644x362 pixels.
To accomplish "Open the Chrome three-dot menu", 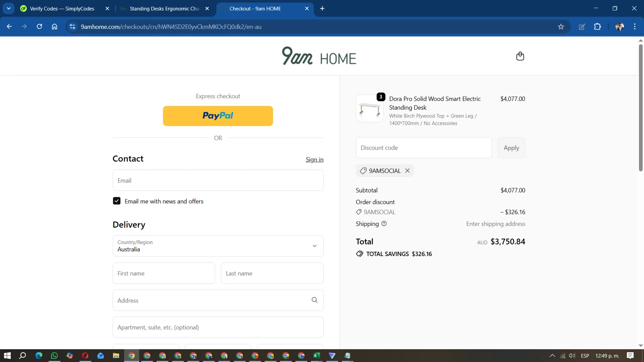I will click(x=635, y=27).
